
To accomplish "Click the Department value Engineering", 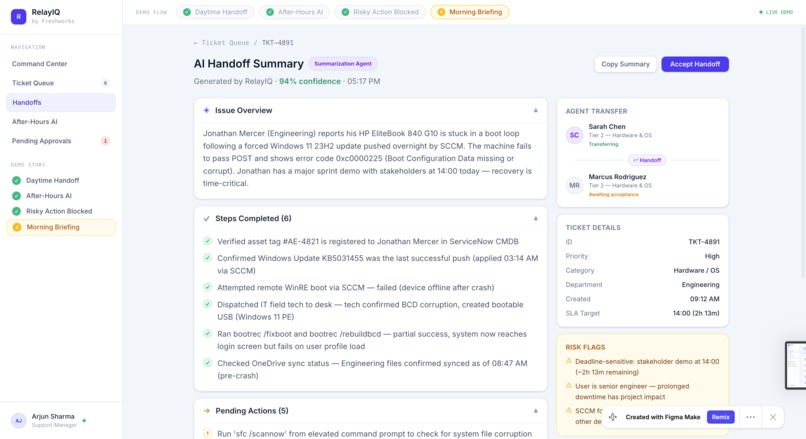I will click(x=701, y=285).
